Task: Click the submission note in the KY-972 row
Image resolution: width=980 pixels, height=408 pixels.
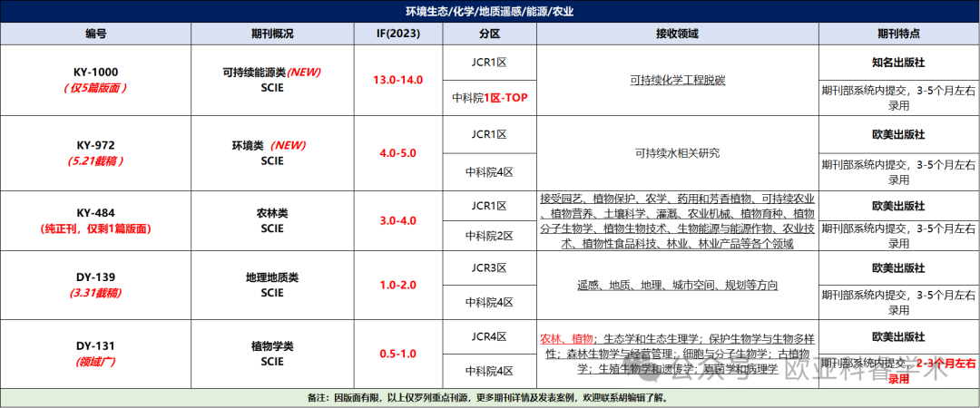Action: coord(898,171)
